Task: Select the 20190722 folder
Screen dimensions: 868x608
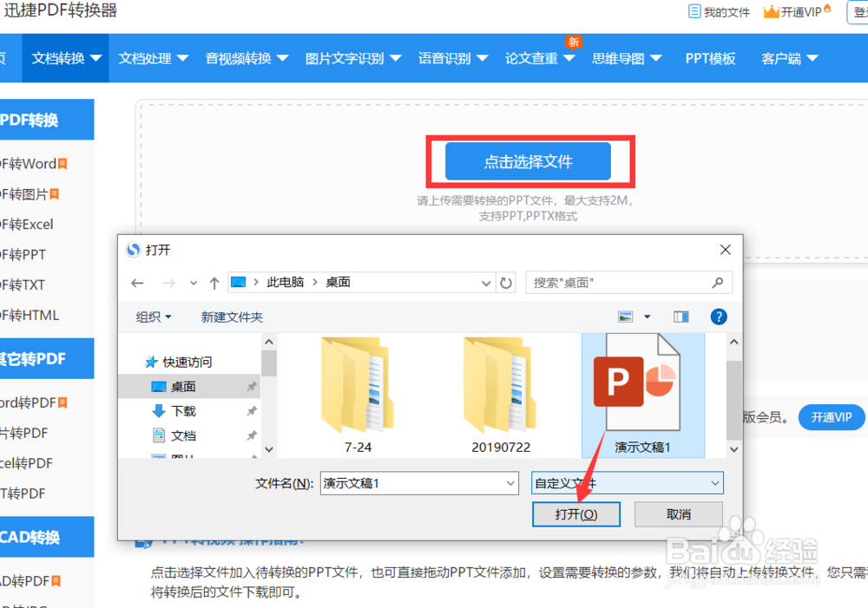Action: point(501,395)
